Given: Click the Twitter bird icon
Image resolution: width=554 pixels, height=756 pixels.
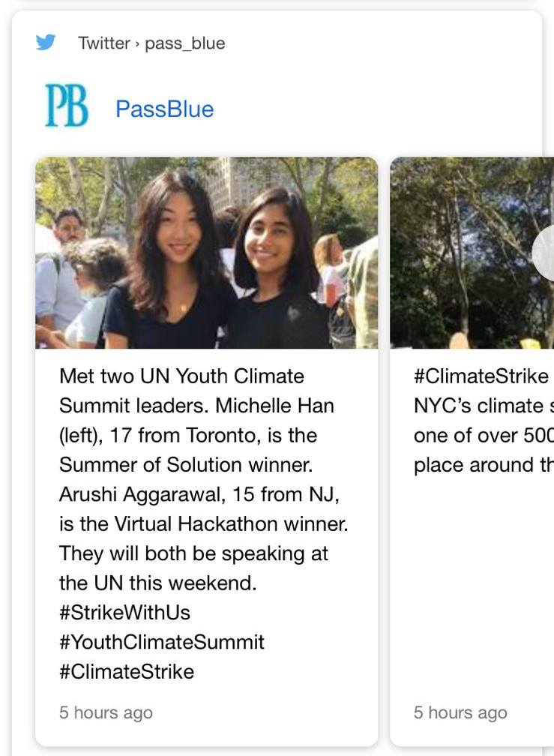Looking at the screenshot, I should [45, 43].
